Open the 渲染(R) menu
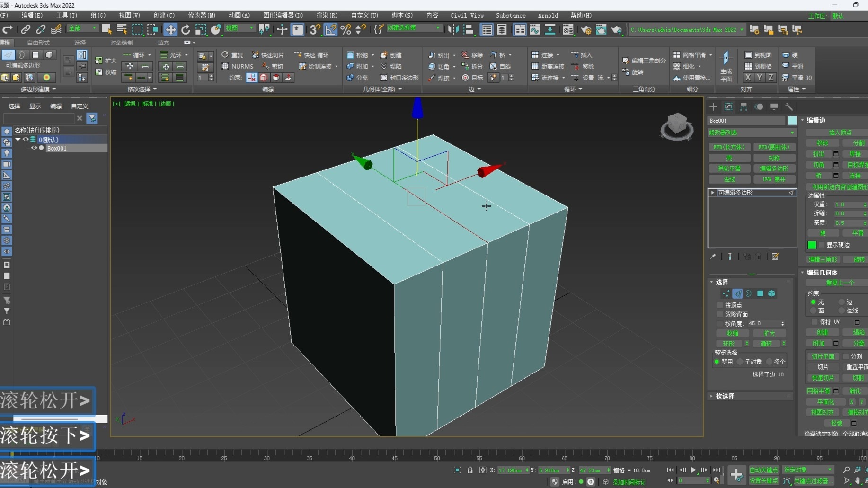 click(327, 15)
